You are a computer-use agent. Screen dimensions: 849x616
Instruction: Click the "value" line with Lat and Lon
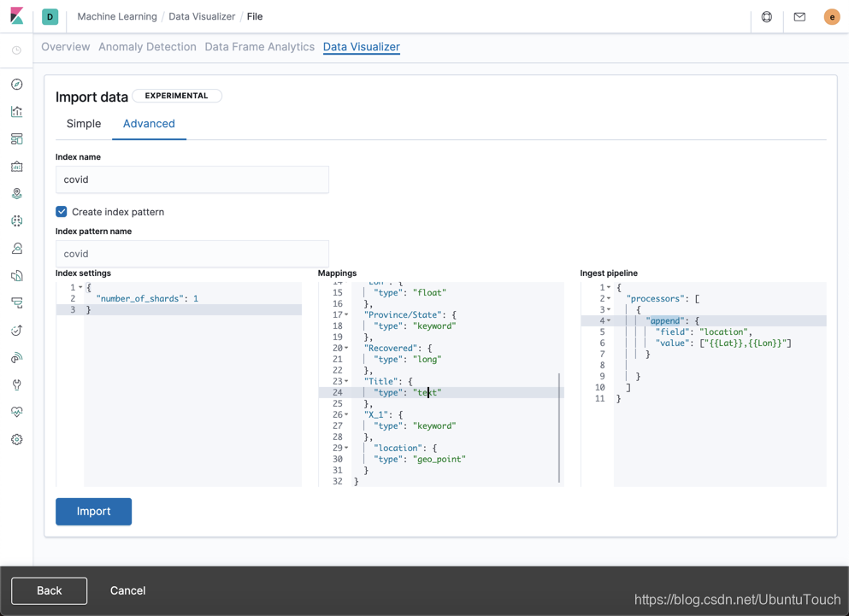click(723, 343)
